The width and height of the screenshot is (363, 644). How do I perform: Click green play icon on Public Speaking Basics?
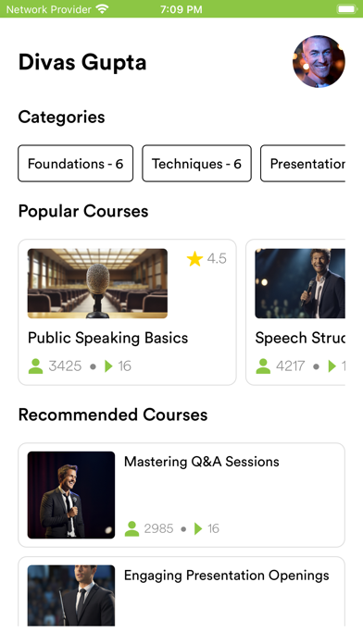108,365
